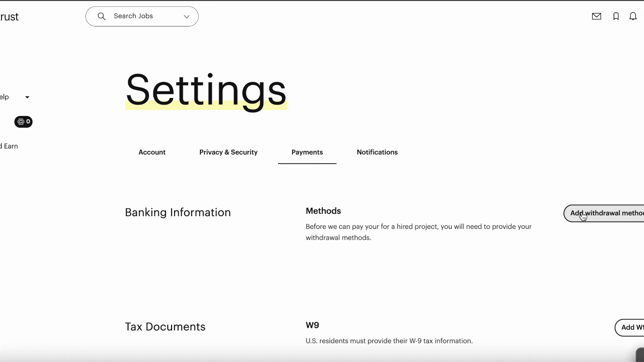Screen dimensions: 644x362
Task: Select the Payments tab
Action: [x=307, y=152]
